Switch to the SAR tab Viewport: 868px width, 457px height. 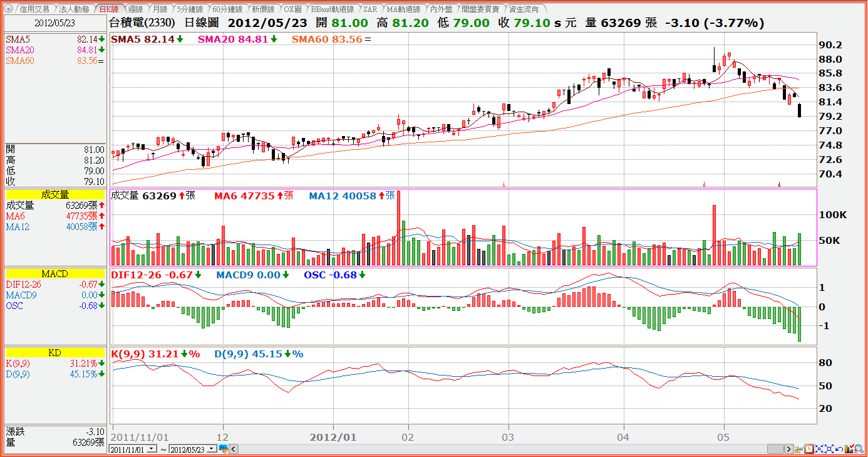(370, 9)
